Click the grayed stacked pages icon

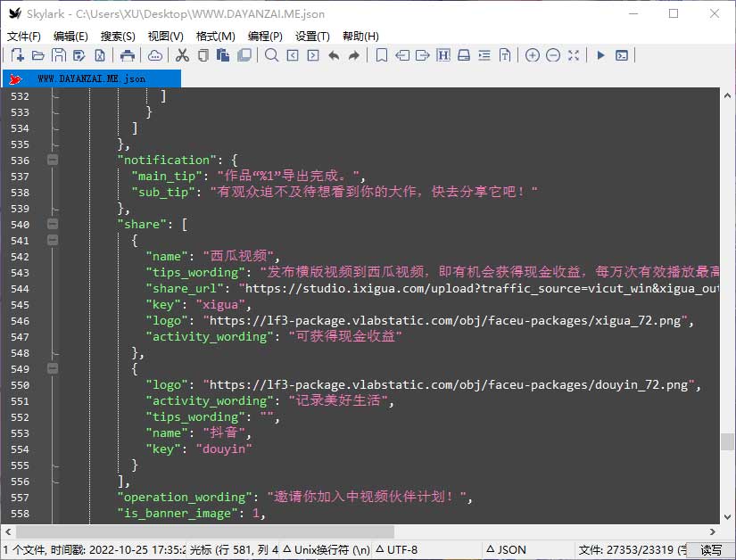tap(244, 55)
